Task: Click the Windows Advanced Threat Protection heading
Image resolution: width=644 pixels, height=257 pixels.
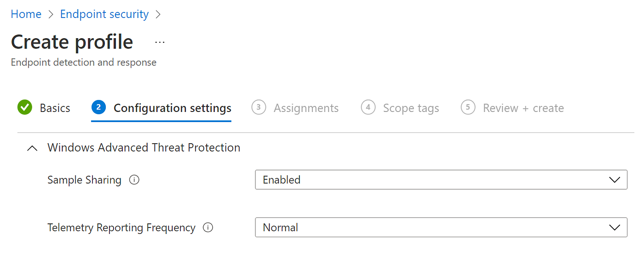Action: 144,148
